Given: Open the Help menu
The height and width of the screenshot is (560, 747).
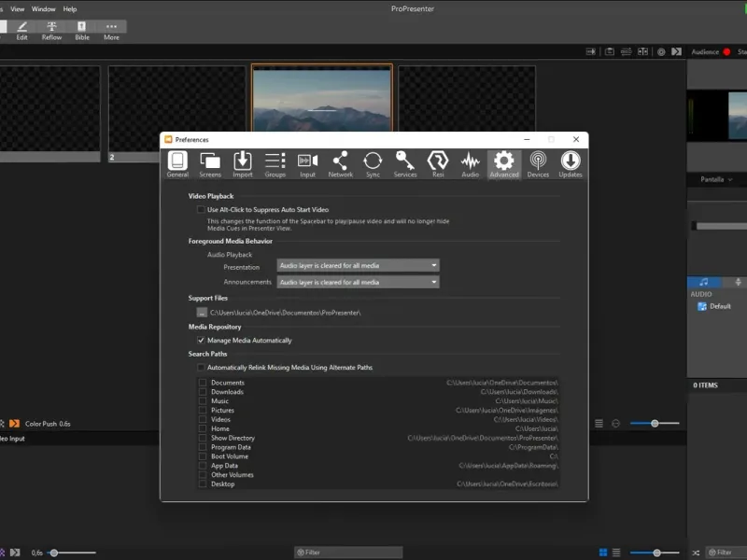Looking at the screenshot, I should [x=70, y=9].
